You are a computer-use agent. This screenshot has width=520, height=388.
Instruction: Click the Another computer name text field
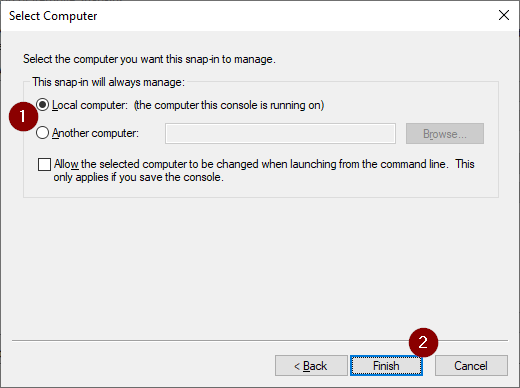point(280,134)
